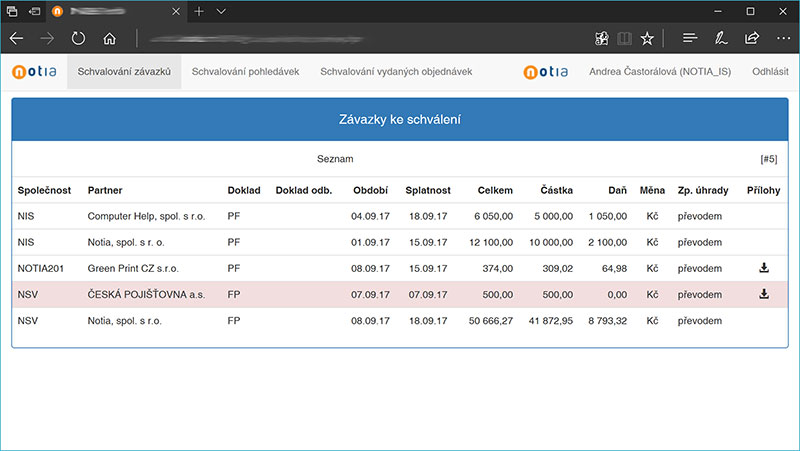
Task: Click the Zp. úhrady column header
Action: (x=703, y=190)
